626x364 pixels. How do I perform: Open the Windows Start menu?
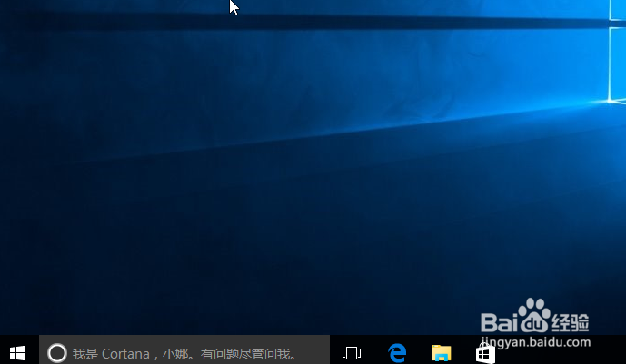[x=17, y=353]
